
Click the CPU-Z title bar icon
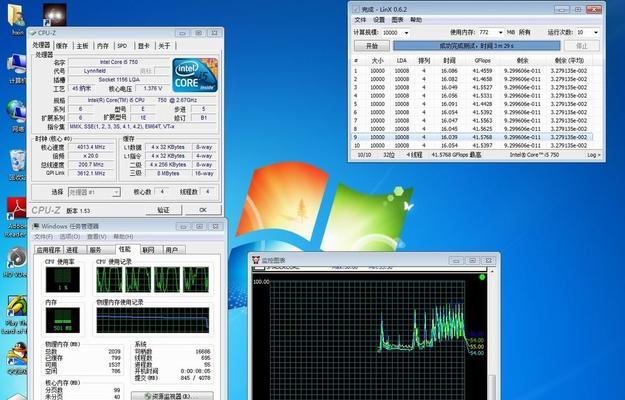pyautogui.click(x=33, y=33)
